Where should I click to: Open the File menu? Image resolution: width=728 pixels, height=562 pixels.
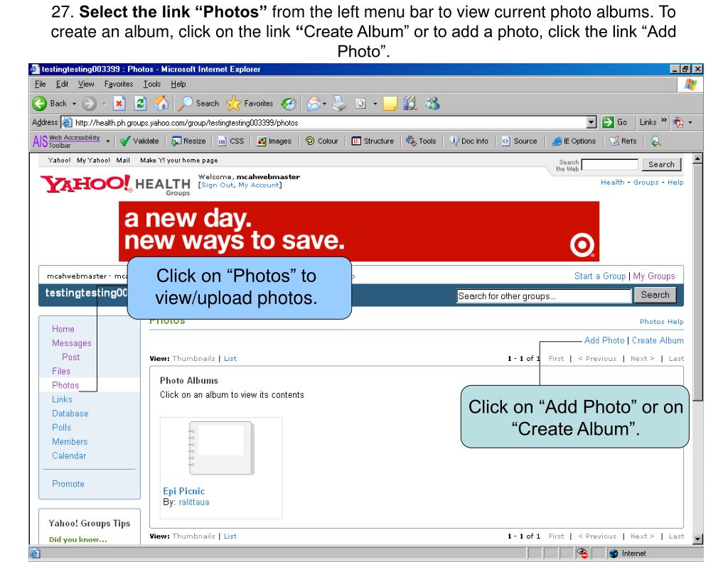point(41,84)
